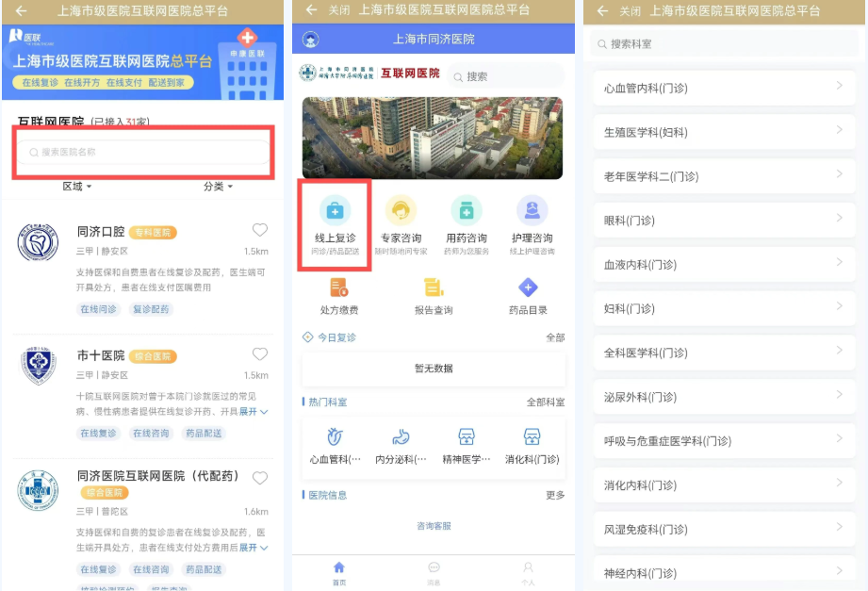Favorite 同济口腔 with the heart icon

click(x=260, y=230)
